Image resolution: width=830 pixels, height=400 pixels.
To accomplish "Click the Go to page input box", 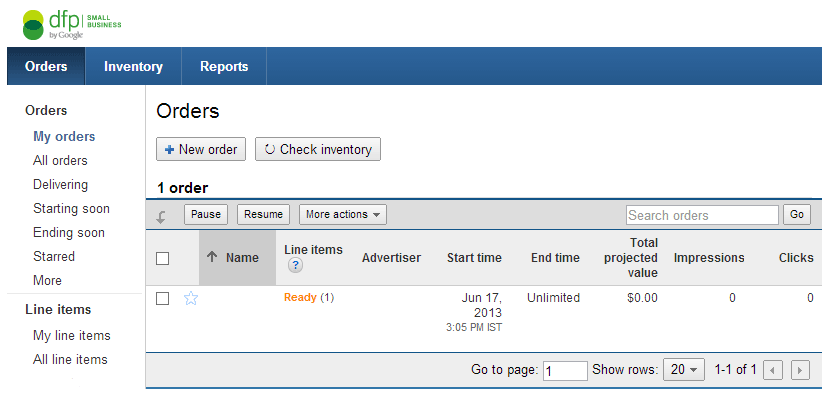I will (565, 371).
